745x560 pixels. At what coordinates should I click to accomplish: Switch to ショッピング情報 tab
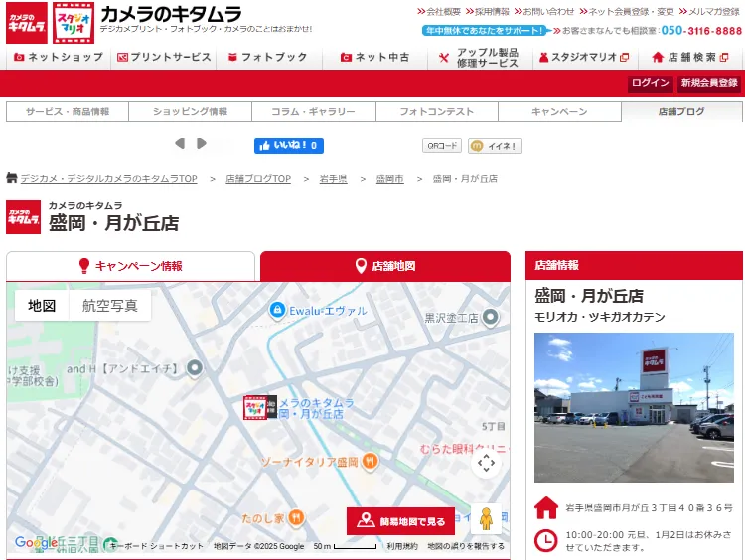coord(190,111)
